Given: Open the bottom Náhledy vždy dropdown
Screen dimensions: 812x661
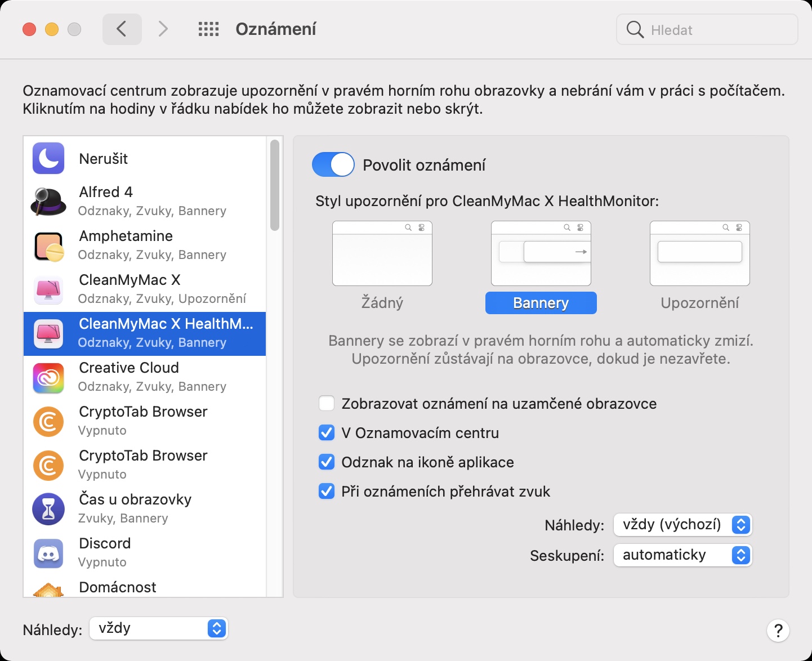Looking at the screenshot, I should [158, 628].
